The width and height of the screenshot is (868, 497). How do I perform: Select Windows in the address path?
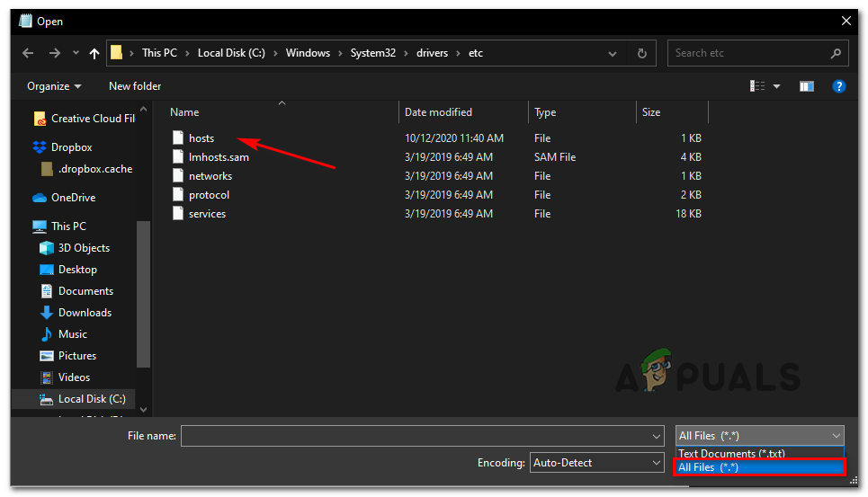308,53
